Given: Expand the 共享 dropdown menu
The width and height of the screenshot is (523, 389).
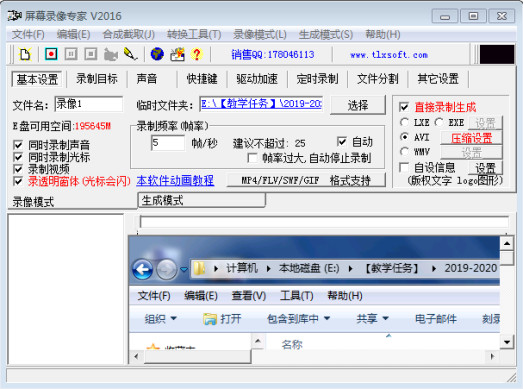Looking at the screenshot, I should tap(372, 319).
